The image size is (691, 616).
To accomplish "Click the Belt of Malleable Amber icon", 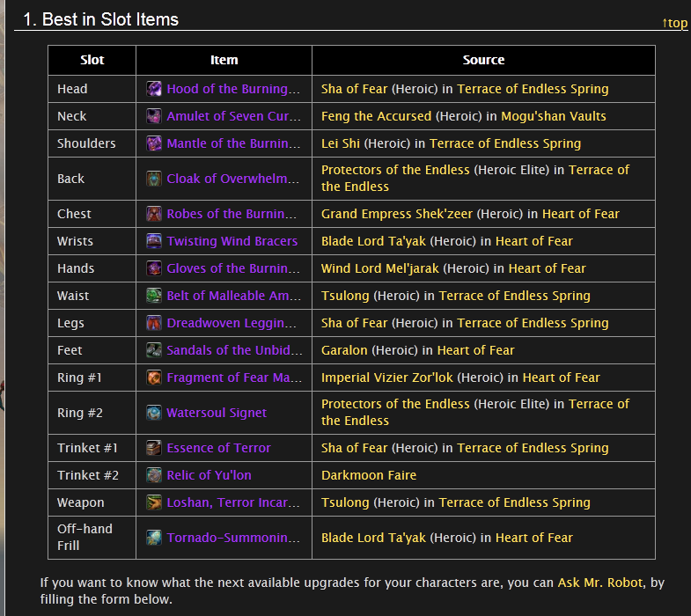I will click(x=154, y=296).
